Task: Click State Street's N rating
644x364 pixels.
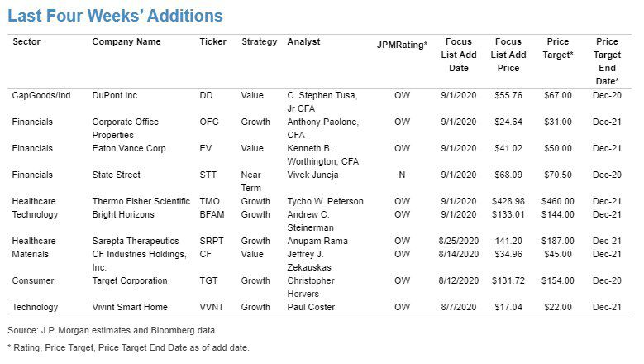Action: [x=402, y=175]
